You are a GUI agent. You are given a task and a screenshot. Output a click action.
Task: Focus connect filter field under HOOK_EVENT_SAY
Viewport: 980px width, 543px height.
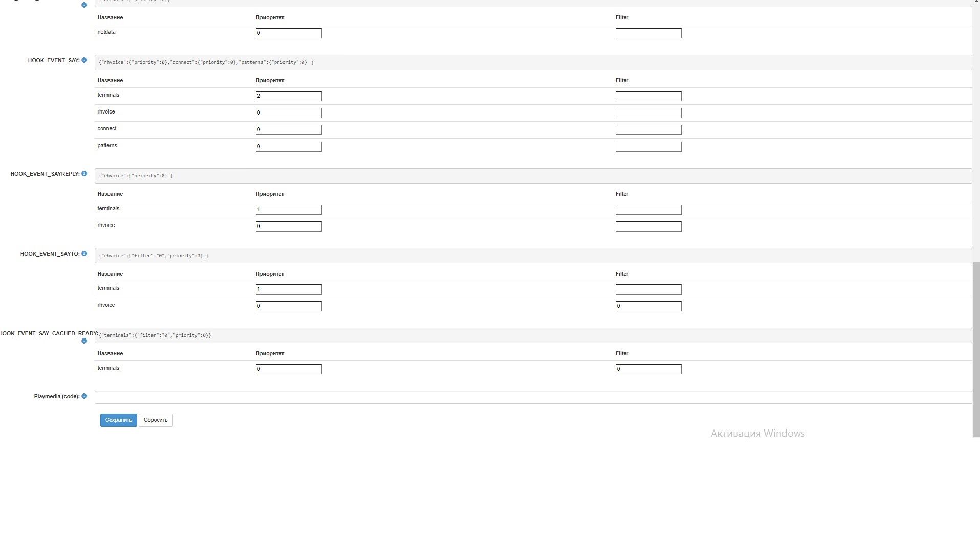pyautogui.click(x=648, y=130)
